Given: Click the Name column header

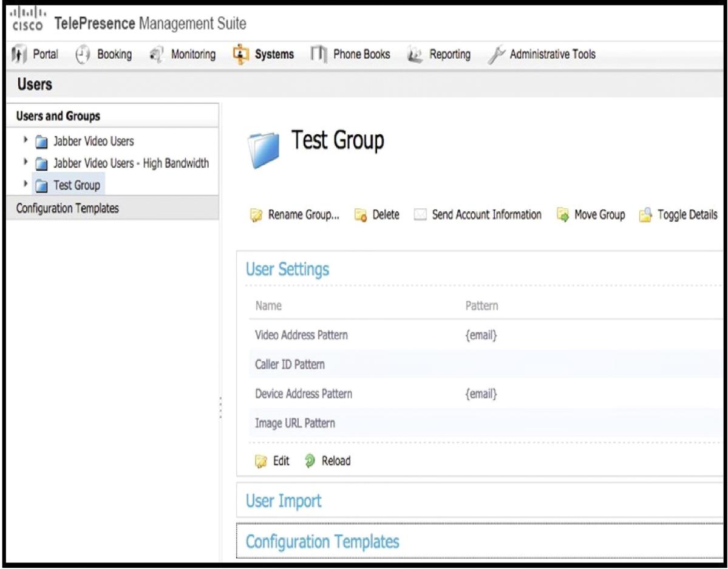Looking at the screenshot, I should coord(268,305).
